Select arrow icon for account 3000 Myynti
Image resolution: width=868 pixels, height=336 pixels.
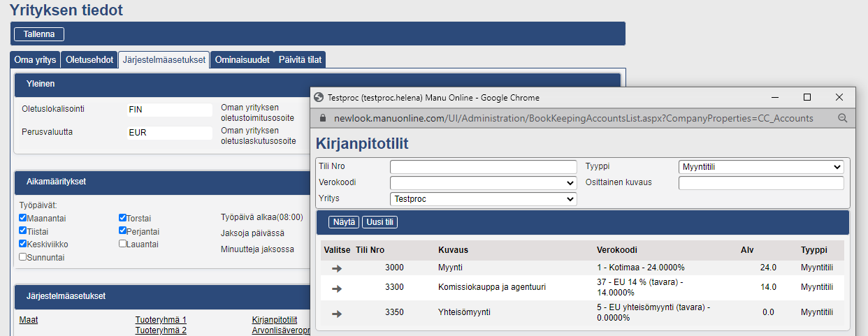tap(337, 268)
